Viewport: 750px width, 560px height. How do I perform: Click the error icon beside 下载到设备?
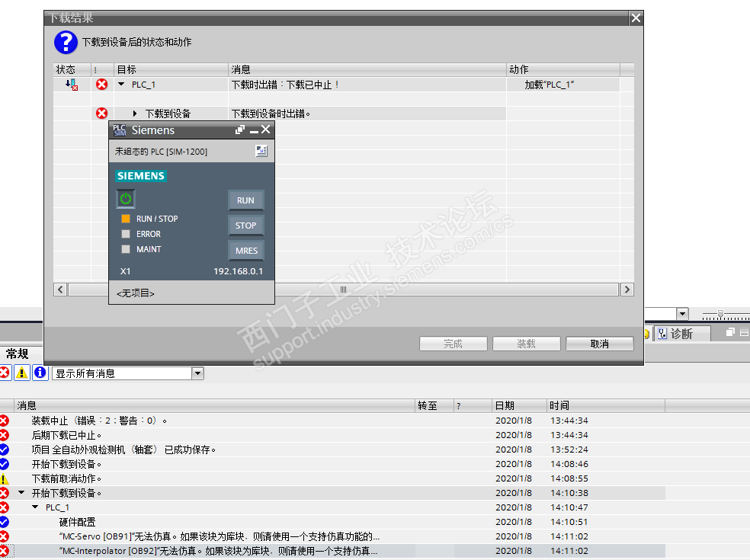pyautogui.click(x=102, y=114)
